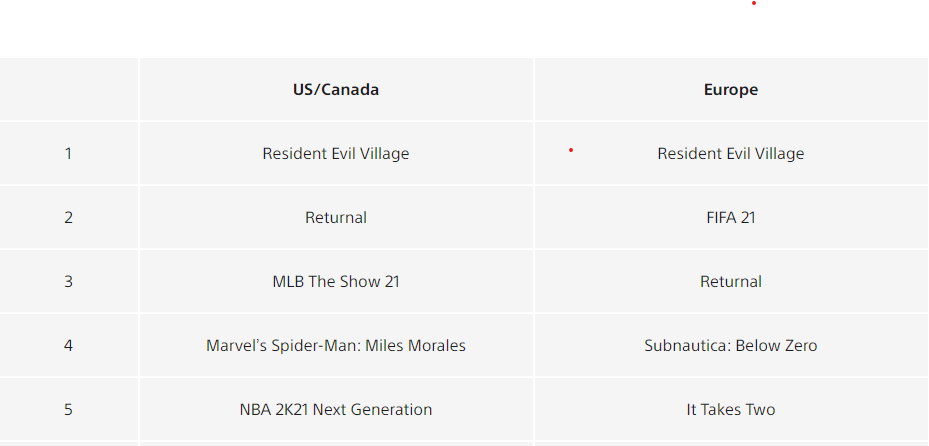Click Returnal in the Europe column
Viewport: 929px width, 446px height.
[731, 281]
